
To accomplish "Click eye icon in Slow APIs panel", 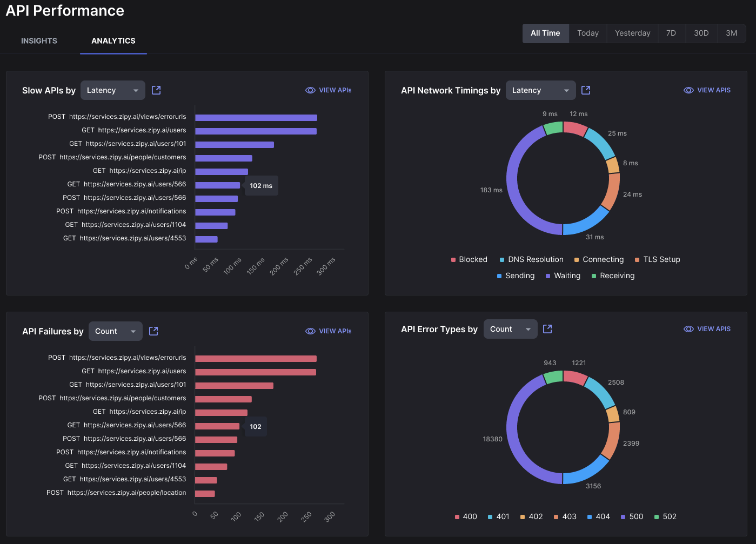I will click(310, 90).
